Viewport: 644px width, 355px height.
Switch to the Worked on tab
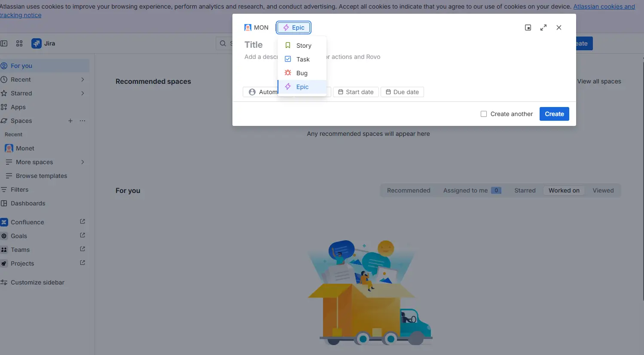pyautogui.click(x=564, y=190)
